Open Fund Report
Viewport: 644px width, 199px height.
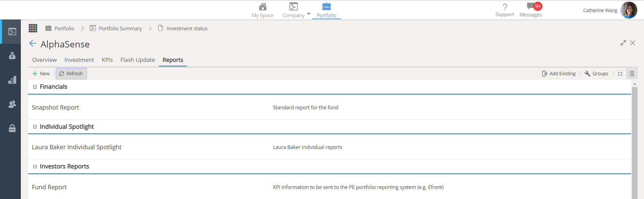point(49,187)
